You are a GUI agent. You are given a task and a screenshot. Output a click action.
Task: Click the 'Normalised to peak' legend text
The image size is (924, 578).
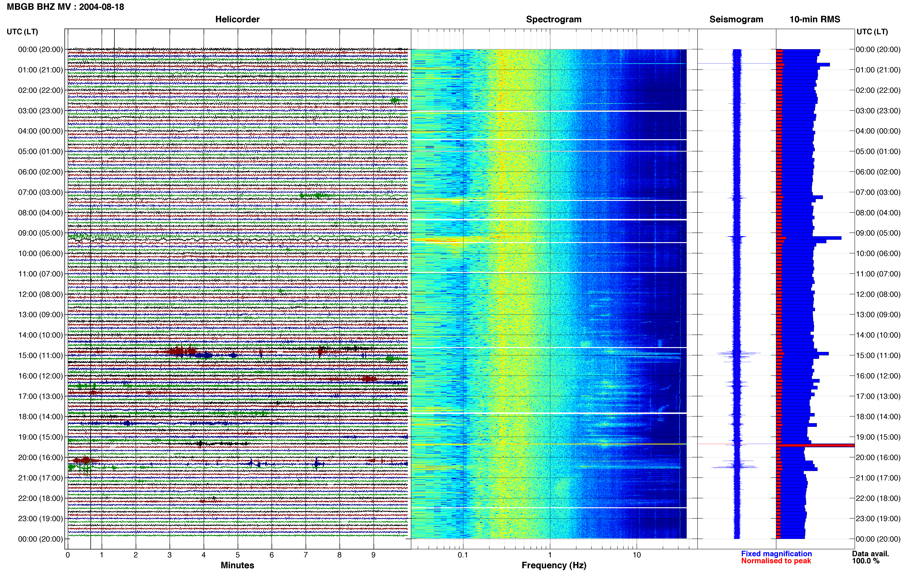(x=776, y=561)
